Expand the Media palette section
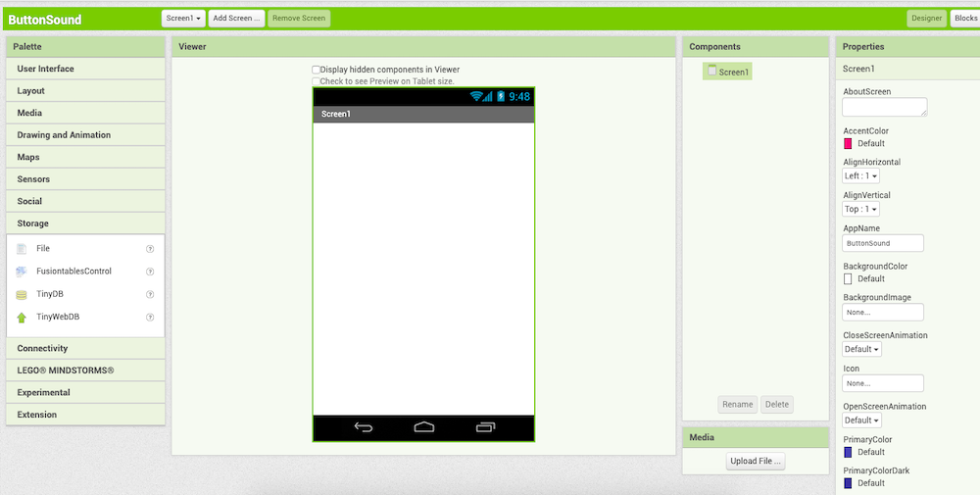The height and width of the screenshot is (495, 980). tap(85, 113)
